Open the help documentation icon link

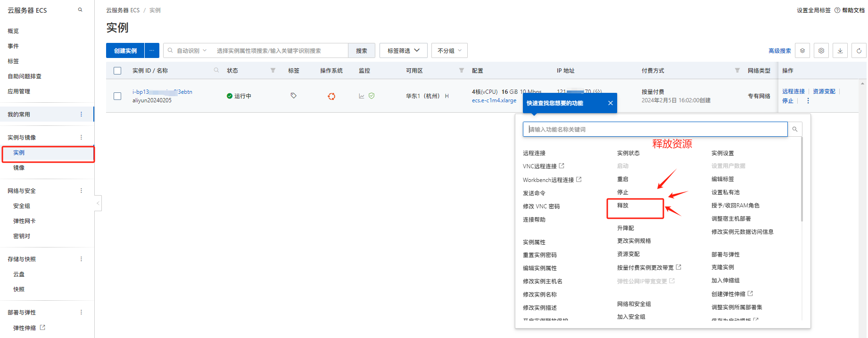pos(850,10)
